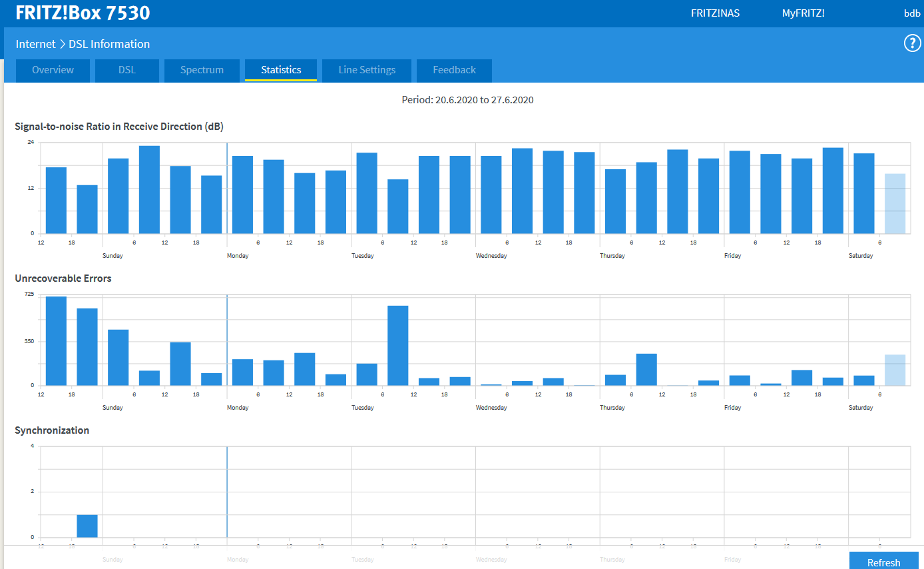Go to the Line Settings tab

[x=367, y=70]
